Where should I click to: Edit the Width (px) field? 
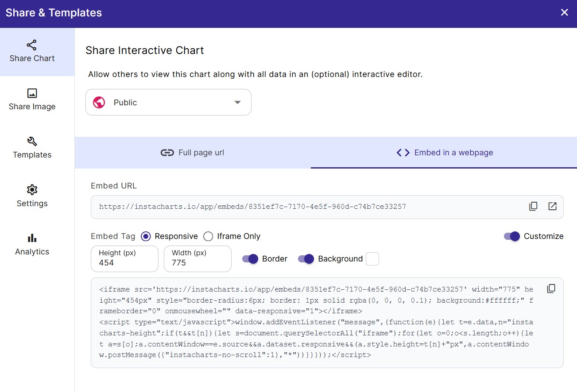click(197, 259)
